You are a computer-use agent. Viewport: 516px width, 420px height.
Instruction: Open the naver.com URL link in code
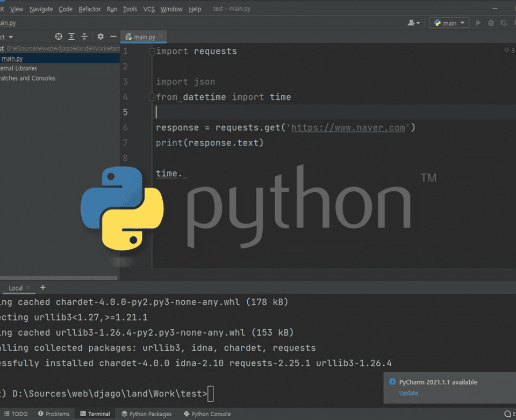348,128
